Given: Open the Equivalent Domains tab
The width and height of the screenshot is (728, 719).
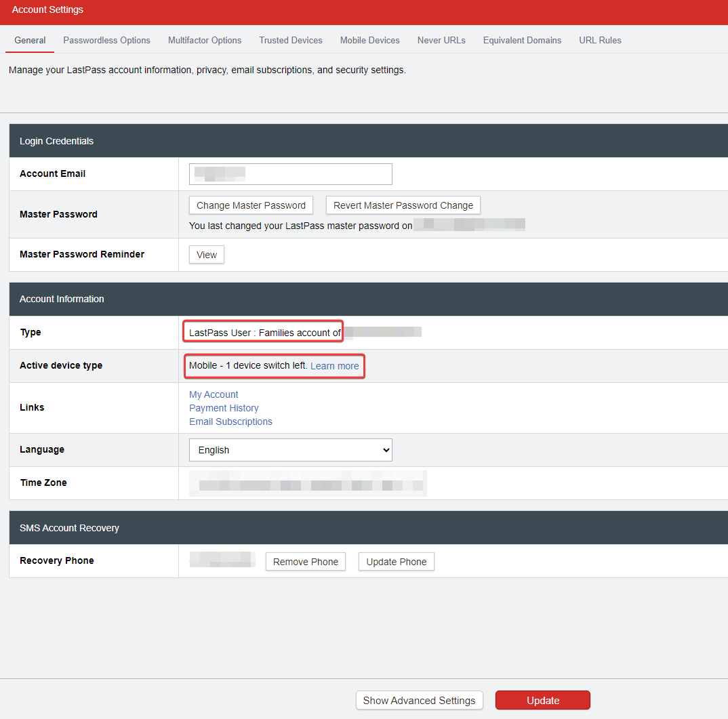Looking at the screenshot, I should (x=523, y=41).
